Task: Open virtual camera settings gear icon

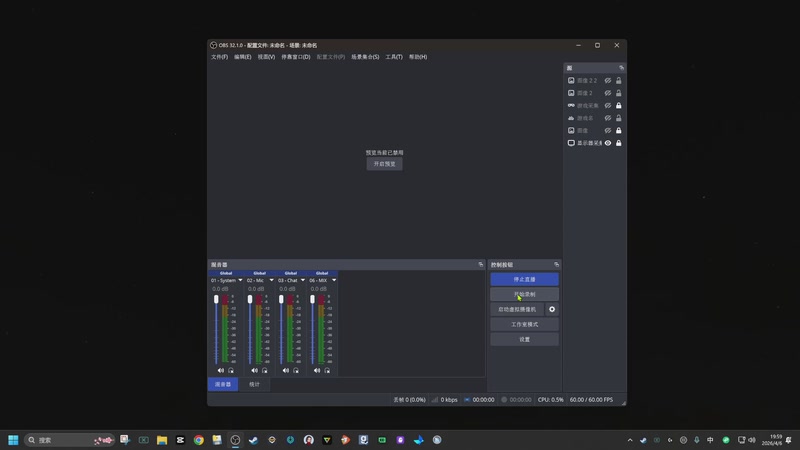Action: [x=552, y=309]
